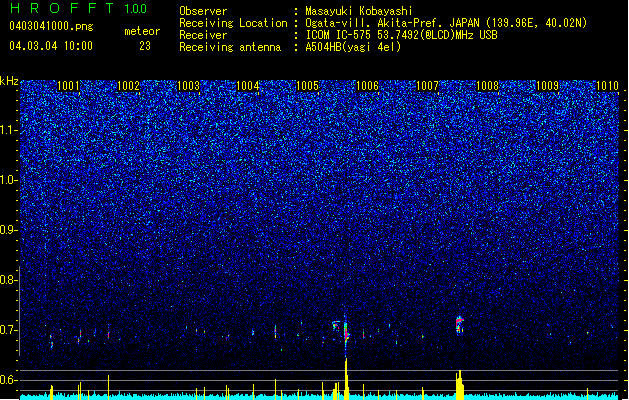
Task: Click time marker 1007
Action: (x=428, y=86)
